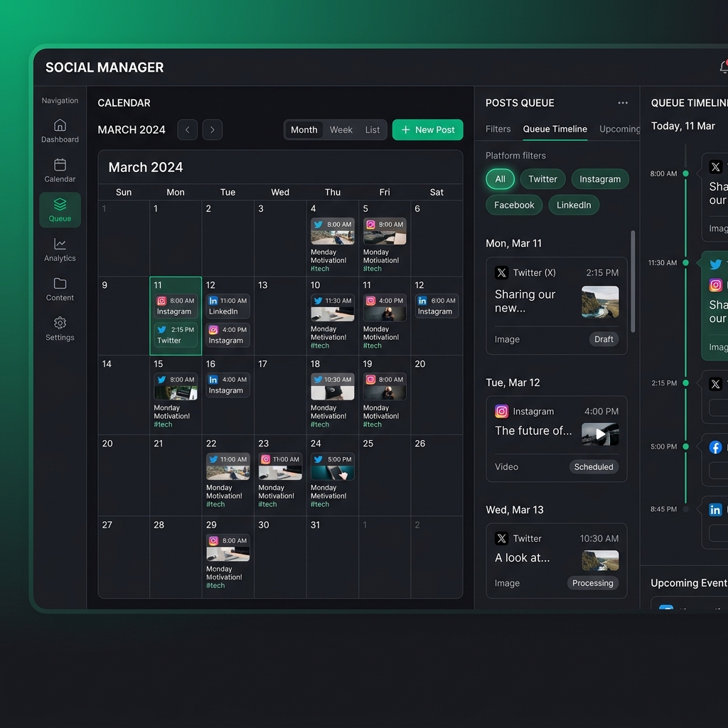This screenshot has height=728, width=728.
Task: Create a New Post
Action: (427, 129)
